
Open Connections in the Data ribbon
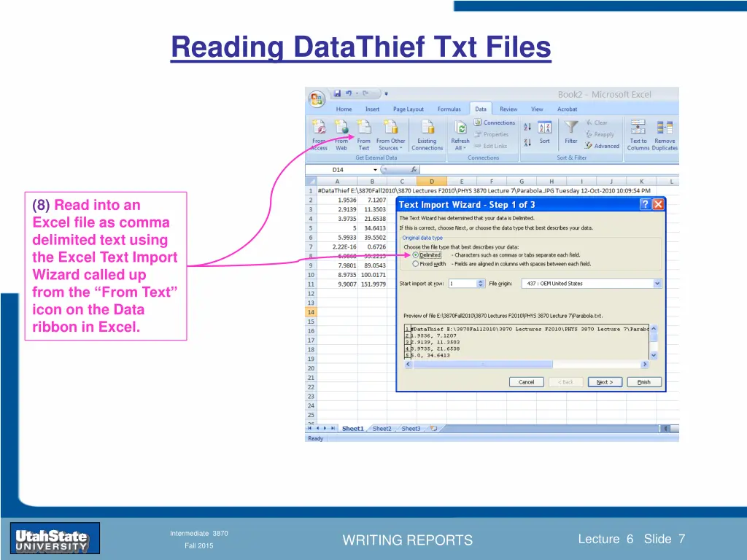coord(495,122)
